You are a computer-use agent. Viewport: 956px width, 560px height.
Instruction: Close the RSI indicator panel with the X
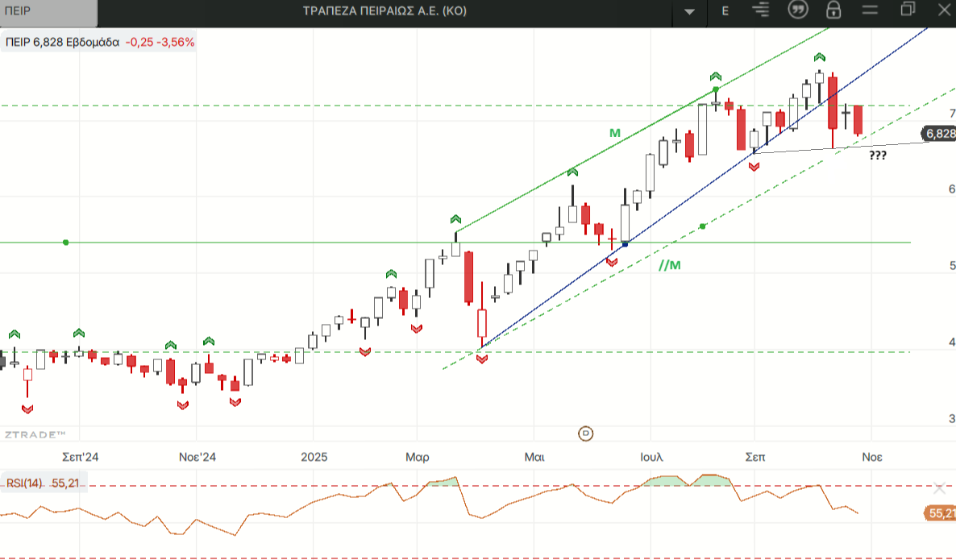point(939,487)
